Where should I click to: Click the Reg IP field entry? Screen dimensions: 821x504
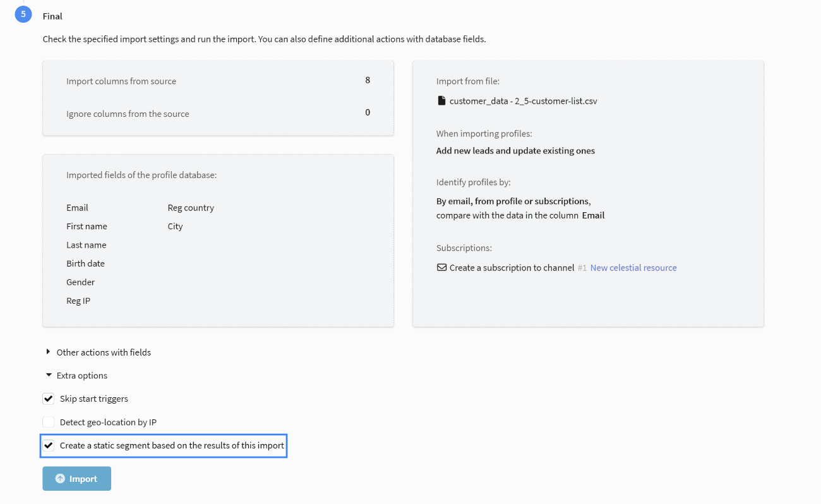[78, 301]
